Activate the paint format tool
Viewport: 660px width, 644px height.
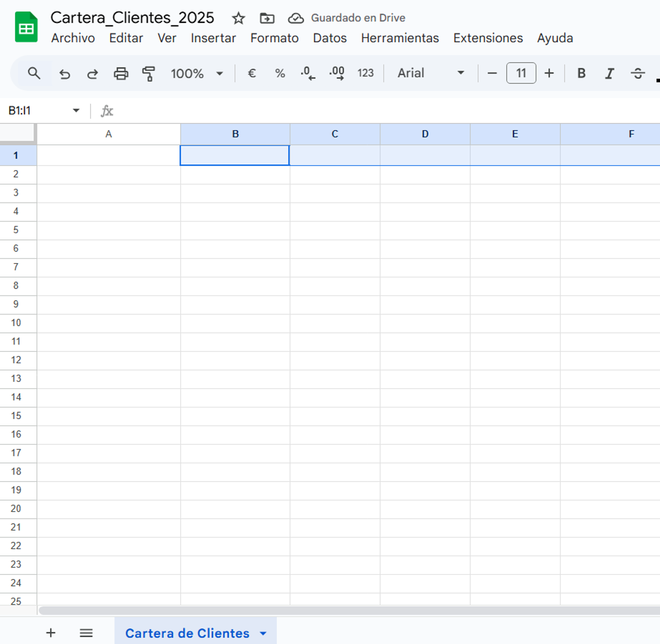148,73
